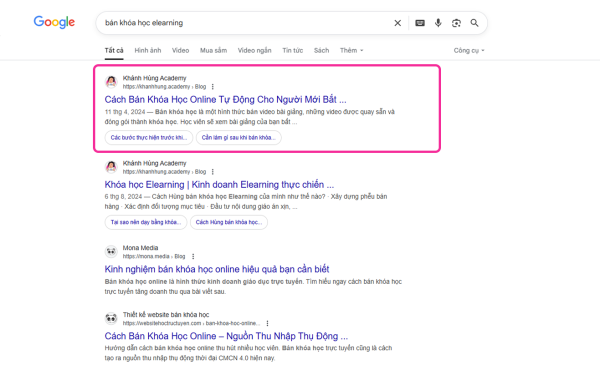
Task: Click the Mona Media favicon
Action: pyautogui.click(x=111, y=251)
